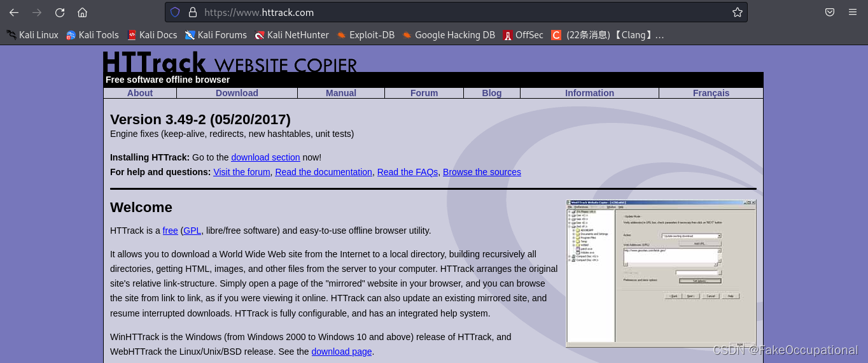The height and width of the screenshot is (363, 868).
Task: Bookmark this page with the star icon
Action: (x=737, y=12)
